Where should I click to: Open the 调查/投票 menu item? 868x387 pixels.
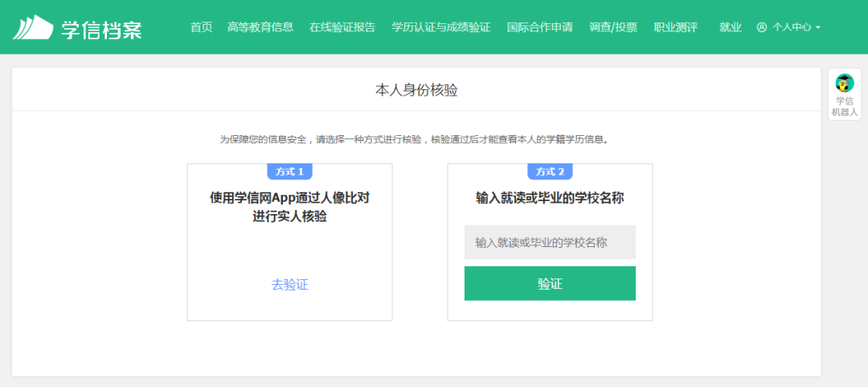612,27
